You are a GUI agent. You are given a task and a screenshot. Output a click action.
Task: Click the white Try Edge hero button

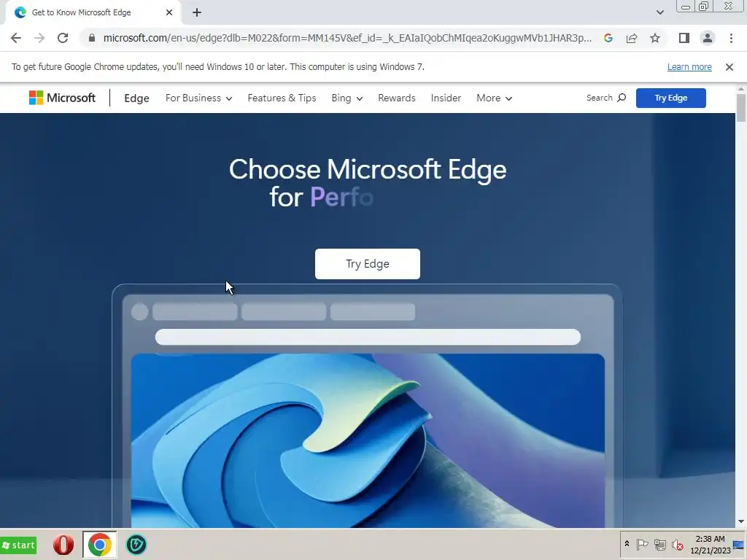point(368,264)
